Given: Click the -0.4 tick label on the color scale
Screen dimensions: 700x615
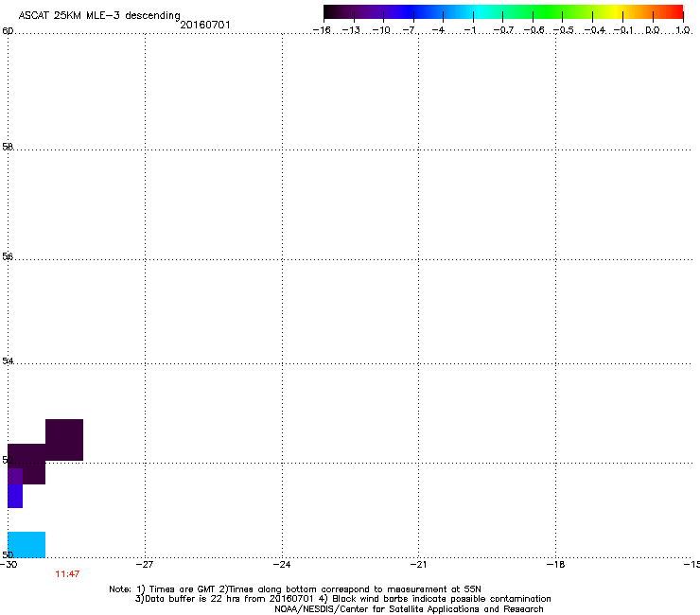Looking at the screenshot, I should [595, 30].
